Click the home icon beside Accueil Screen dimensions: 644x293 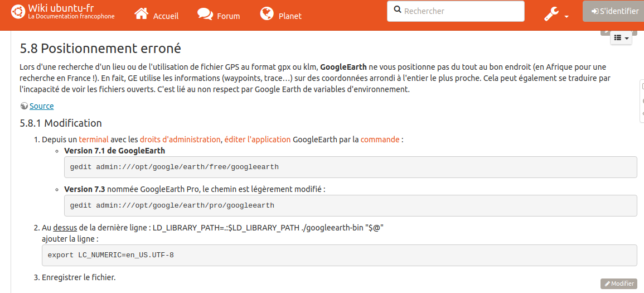click(x=142, y=14)
